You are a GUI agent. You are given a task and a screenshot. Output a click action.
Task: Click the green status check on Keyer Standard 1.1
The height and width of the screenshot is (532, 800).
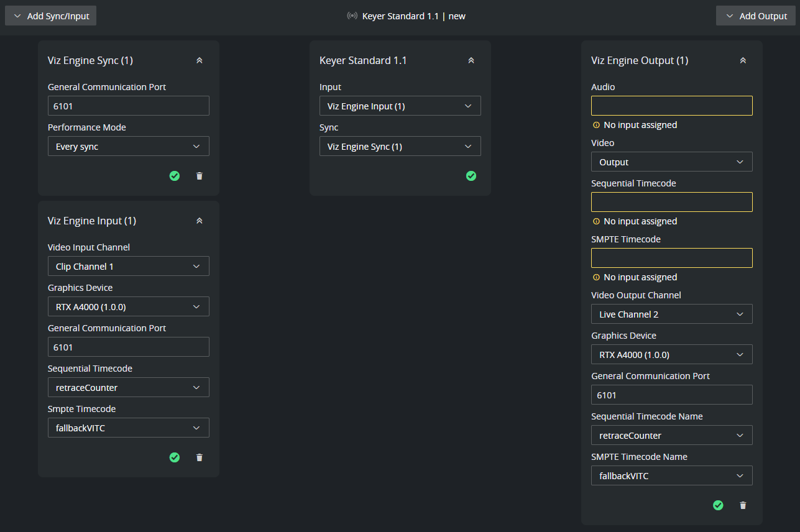pyautogui.click(x=471, y=176)
